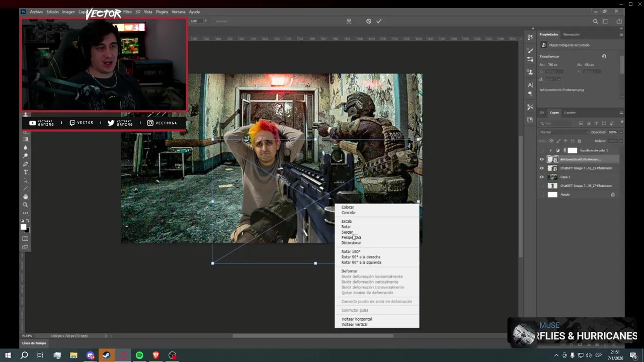Select the Path Selection arrow tool

(x=26, y=180)
